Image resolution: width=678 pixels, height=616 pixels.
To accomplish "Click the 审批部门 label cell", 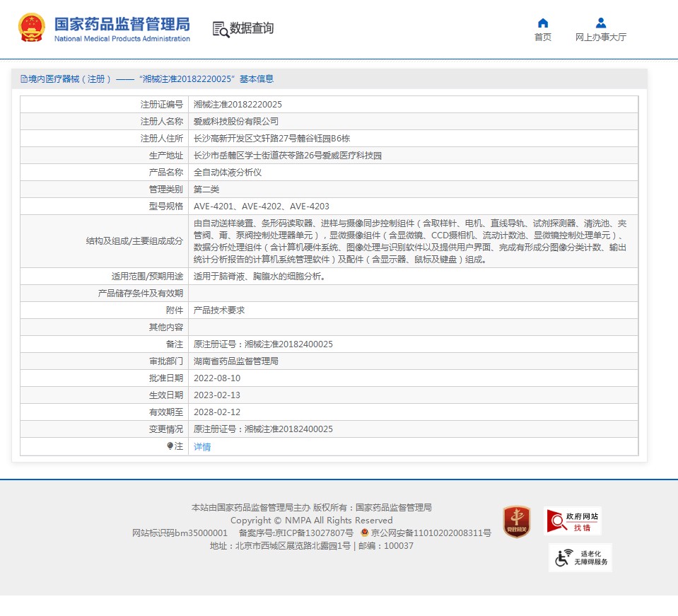I will tap(104, 361).
